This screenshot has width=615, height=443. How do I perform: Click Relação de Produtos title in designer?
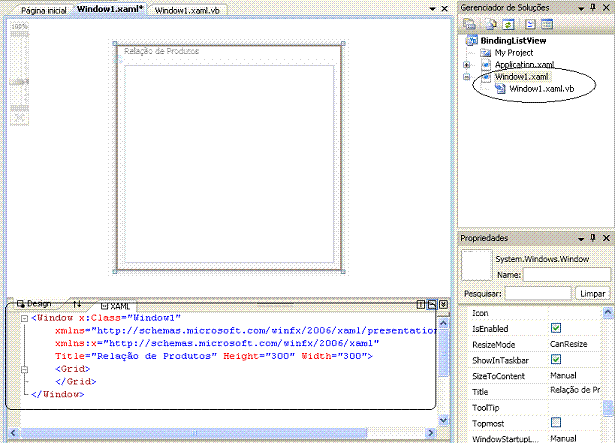pyautogui.click(x=162, y=51)
